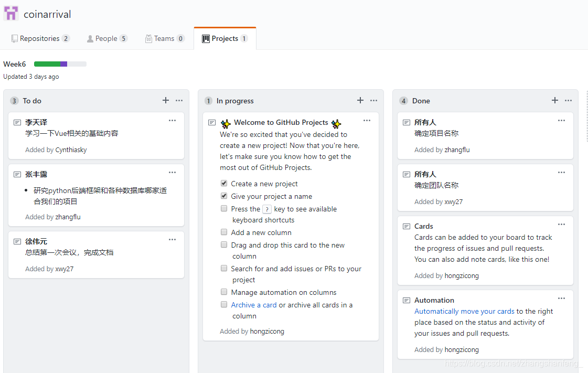Click the To do column title
588x373 pixels.
(x=32, y=101)
